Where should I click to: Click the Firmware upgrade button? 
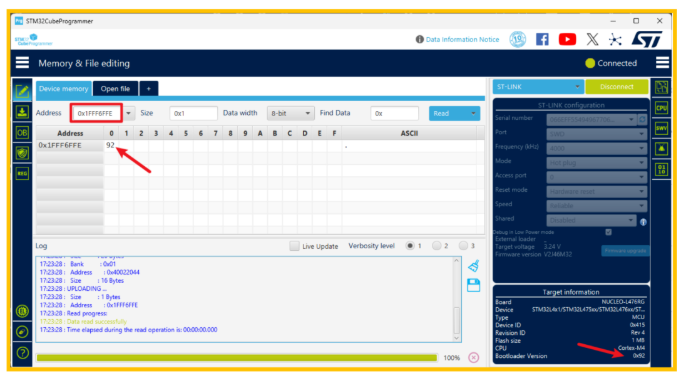click(625, 250)
